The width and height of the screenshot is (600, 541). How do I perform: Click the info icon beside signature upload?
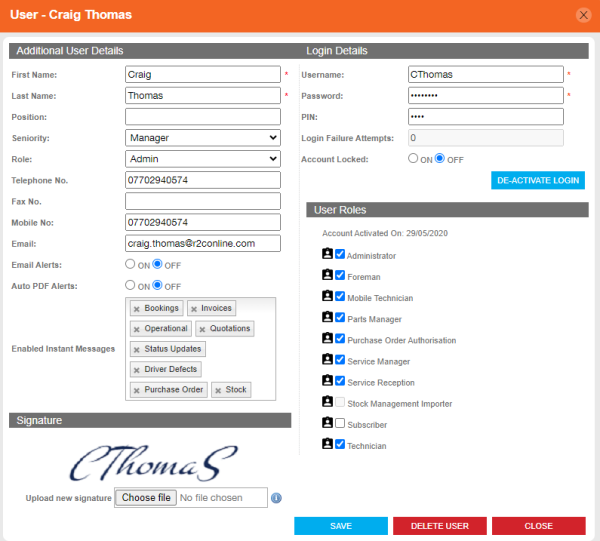[276, 498]
